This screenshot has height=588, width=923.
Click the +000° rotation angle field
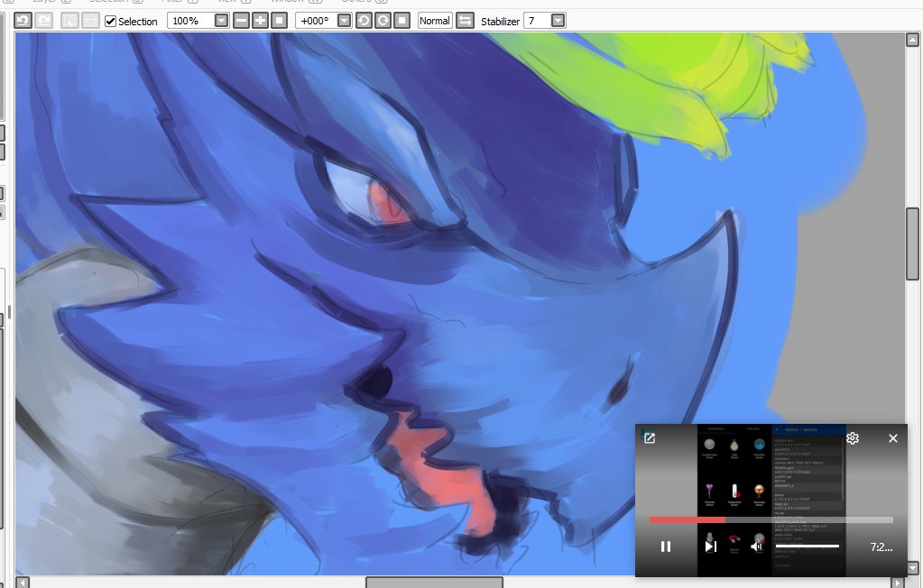316,21
